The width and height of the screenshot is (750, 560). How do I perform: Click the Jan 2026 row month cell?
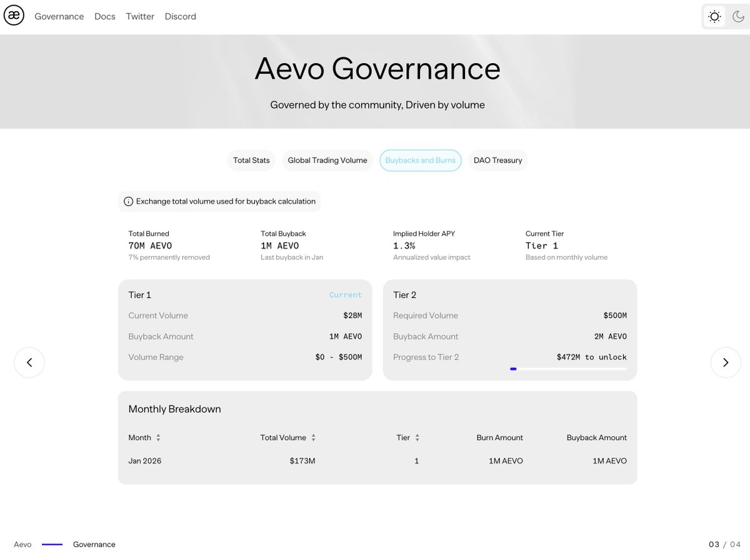145,461
